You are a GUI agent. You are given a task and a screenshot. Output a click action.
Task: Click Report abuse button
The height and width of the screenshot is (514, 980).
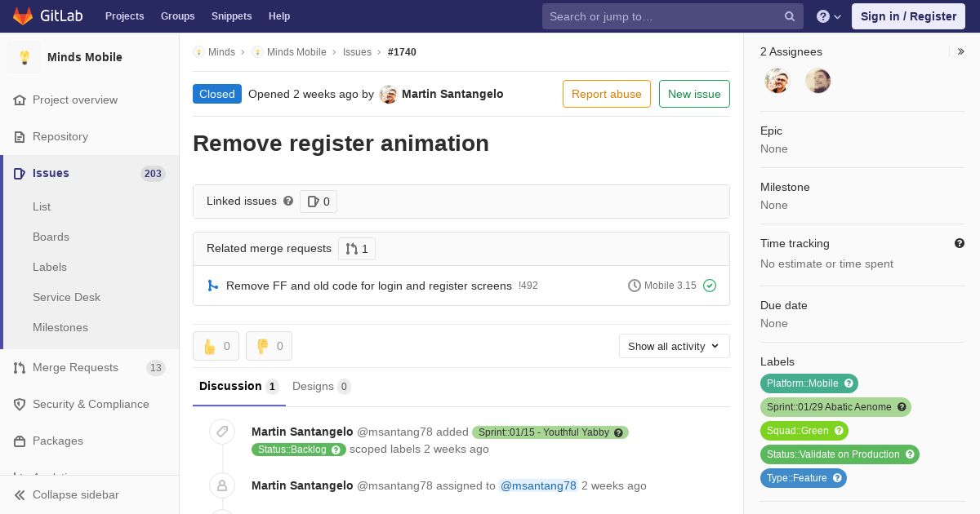(607, 94)
